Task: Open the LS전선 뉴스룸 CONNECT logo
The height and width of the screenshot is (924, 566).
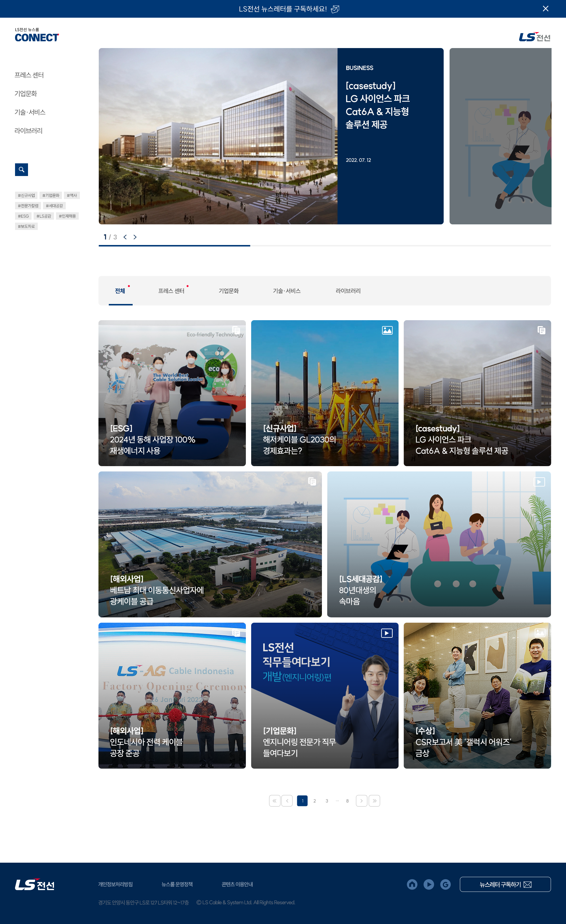Action: (37, 35)
